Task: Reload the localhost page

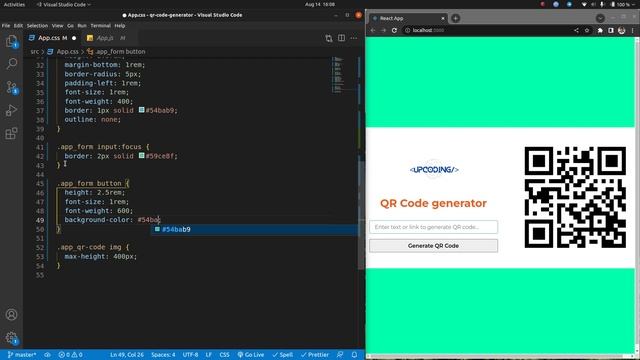Action: coord(394,30)
